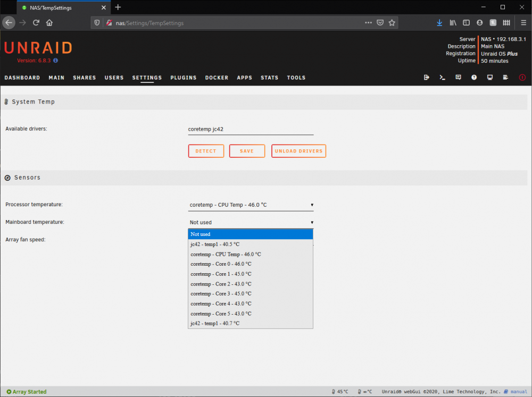Choose coretemp - CPU Temp - 46.0 °C in list

click(x=251, y=254)
